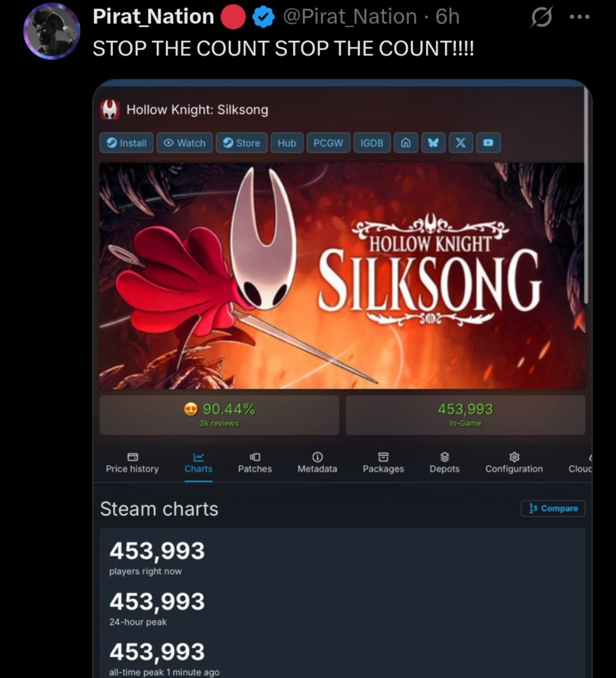Open the Metadata tab

(317, 463)
